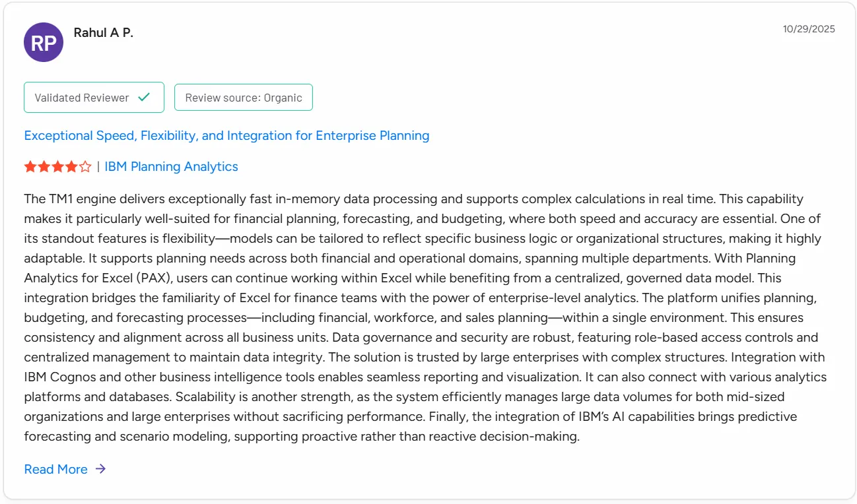
Task: Click the second star in the rating
Action: click(44, 167)
